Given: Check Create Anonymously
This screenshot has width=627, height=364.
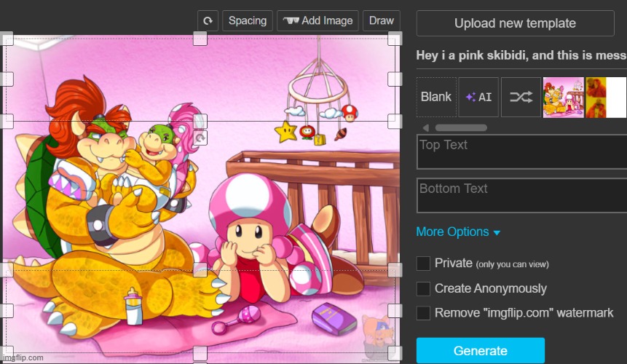Looking at the screenshot, I should coord(423,289).
